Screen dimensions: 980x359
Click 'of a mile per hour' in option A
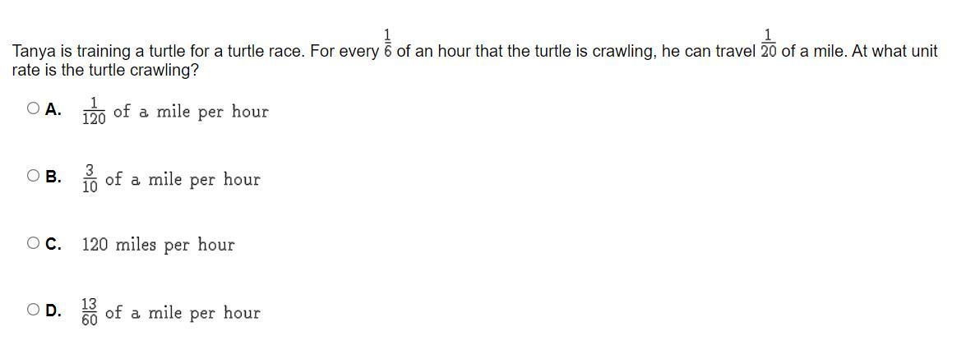pyautogui.click(x=191, y=112)
